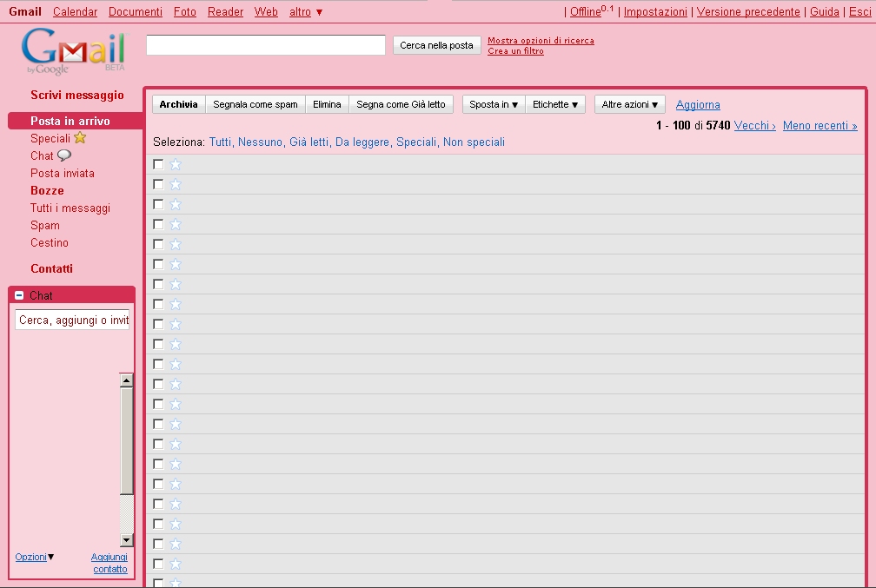876x588 pixels.
Task: Open Contatti in the sidebar
Action: [51, 268]
